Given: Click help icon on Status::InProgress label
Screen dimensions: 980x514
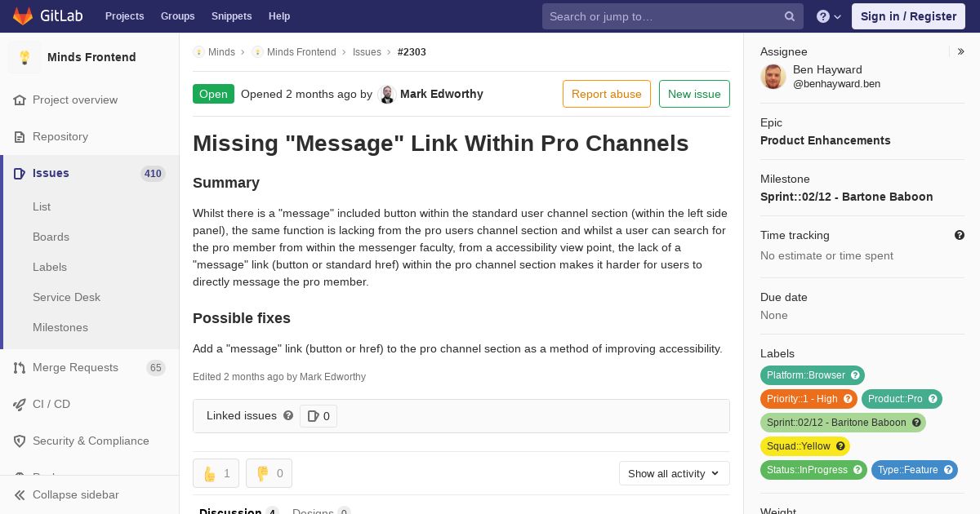Looking at the screenshot, I should [857, 470].
